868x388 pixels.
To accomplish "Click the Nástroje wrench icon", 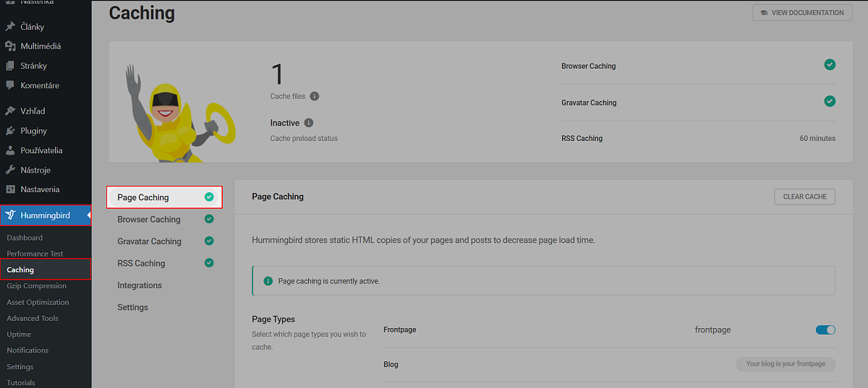I will 10,170.
